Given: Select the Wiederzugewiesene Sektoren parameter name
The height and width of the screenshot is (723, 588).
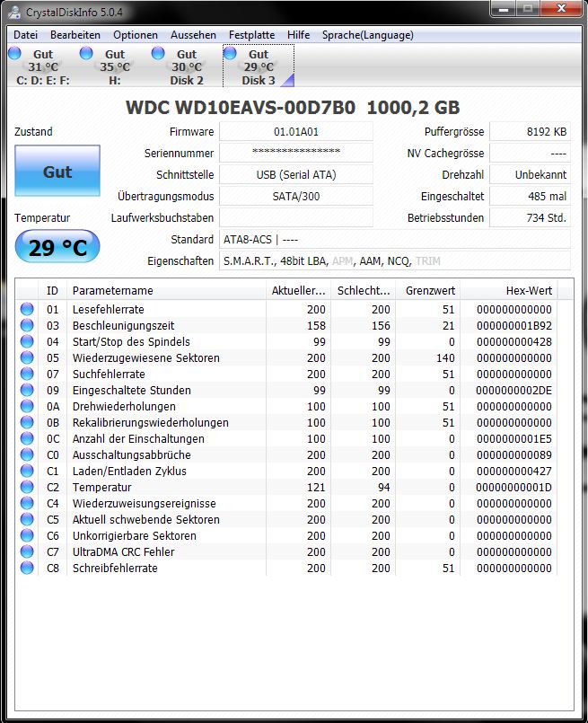Looking at the screenshot, I should 146,357.
